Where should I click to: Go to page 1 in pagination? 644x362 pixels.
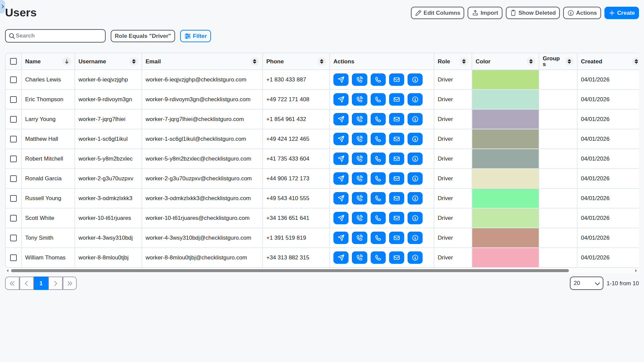(x=41, y=283)
